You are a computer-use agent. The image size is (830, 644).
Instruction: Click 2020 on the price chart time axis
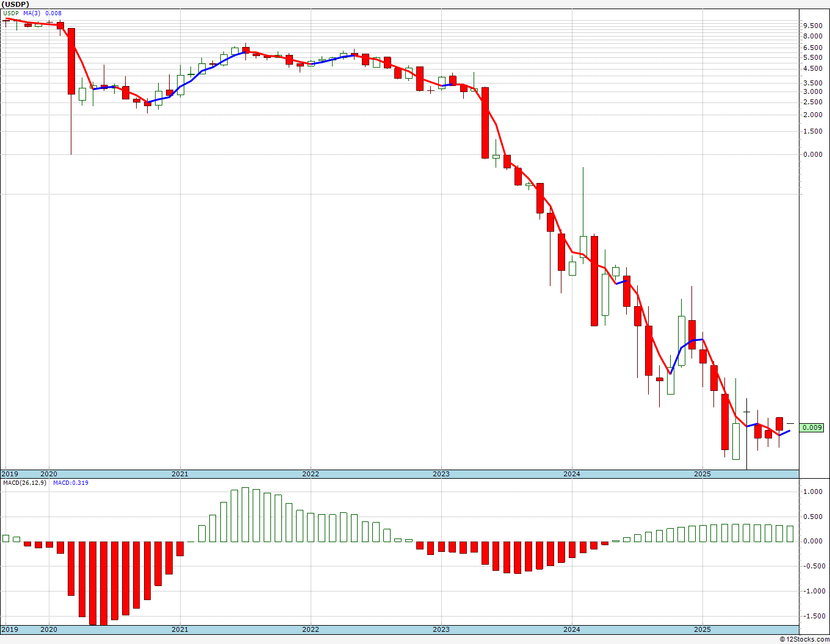(49, 474)
